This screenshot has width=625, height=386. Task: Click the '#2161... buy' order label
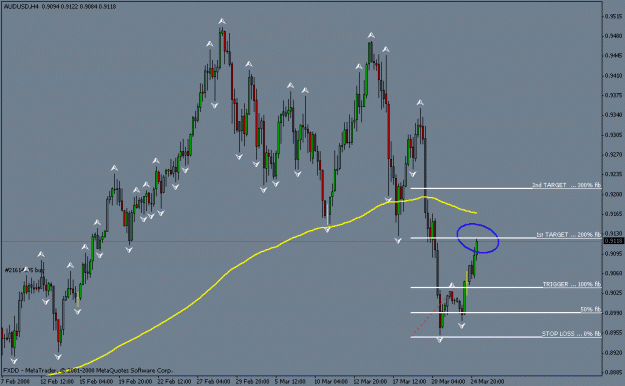(x=24, y=270)
